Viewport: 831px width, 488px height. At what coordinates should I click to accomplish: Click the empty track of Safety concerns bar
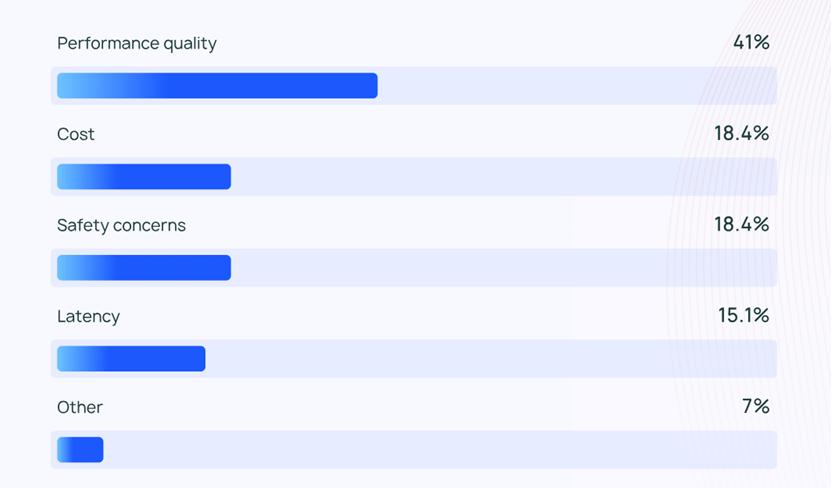503,268
